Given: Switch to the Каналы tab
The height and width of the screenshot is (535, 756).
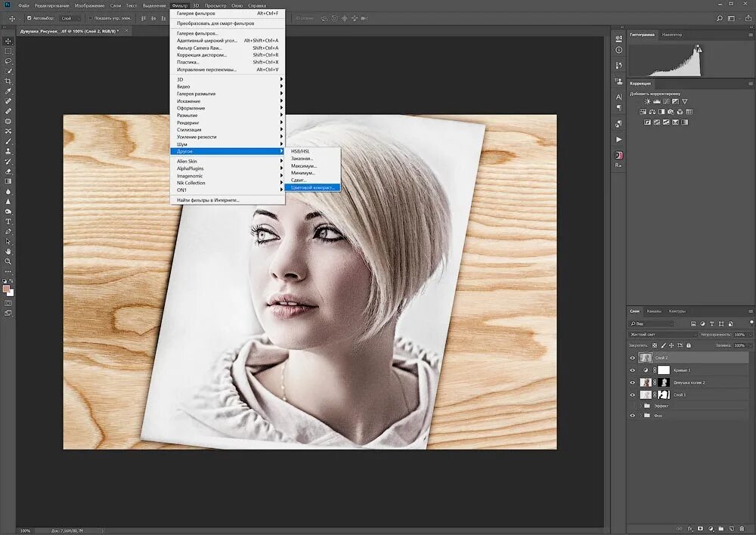Looking at the screenshot, I should click(x=654, y=311).
